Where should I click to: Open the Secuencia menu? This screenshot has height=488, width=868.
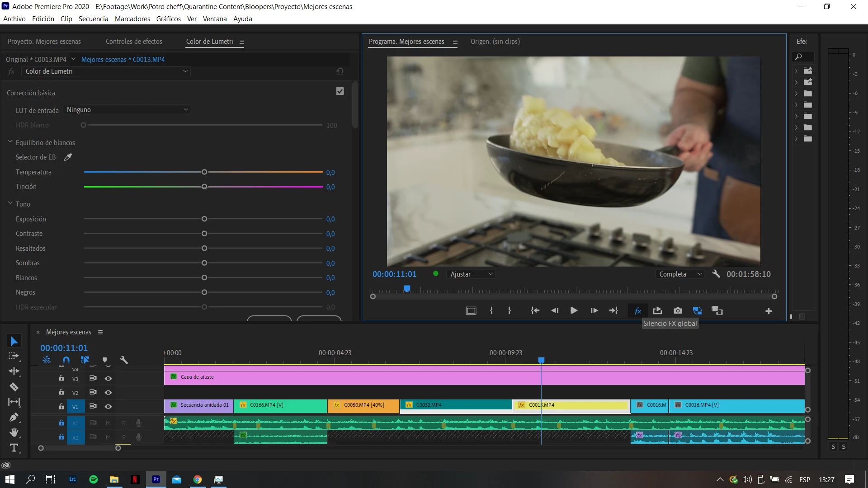93,19
